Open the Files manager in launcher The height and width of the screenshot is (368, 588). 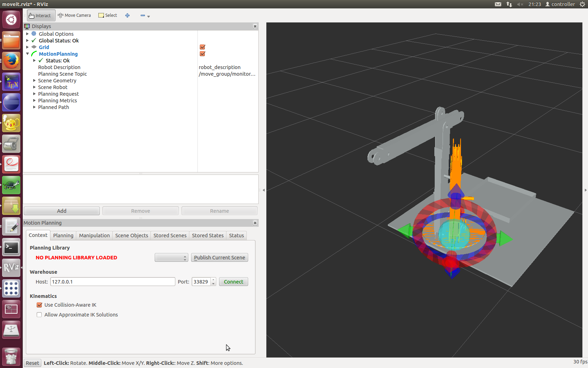click(x=11, y=40)
